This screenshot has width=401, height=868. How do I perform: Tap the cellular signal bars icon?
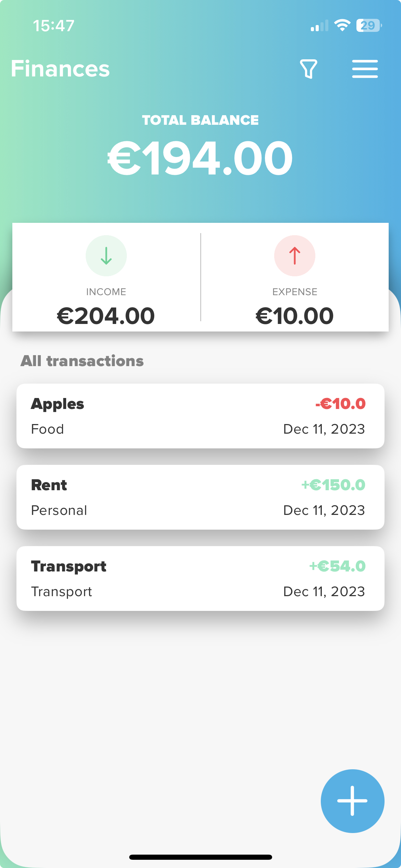click(x=319, y=26)
